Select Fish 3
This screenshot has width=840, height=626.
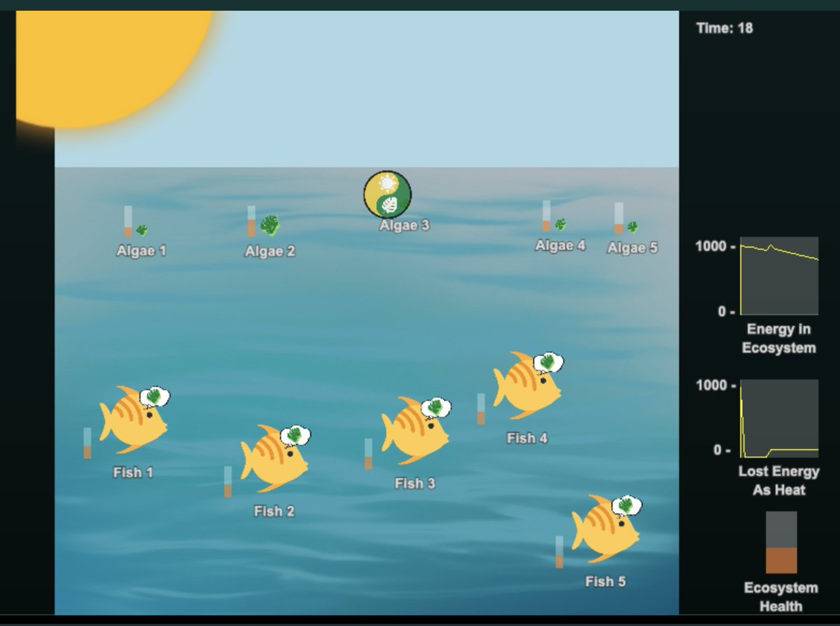click(415, 432)
